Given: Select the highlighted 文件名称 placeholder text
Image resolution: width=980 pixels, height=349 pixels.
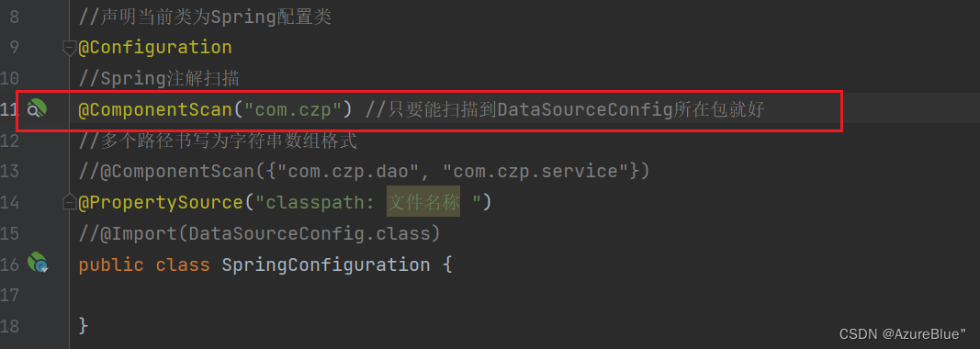Looking at the screenshot, I should (423, 202).
